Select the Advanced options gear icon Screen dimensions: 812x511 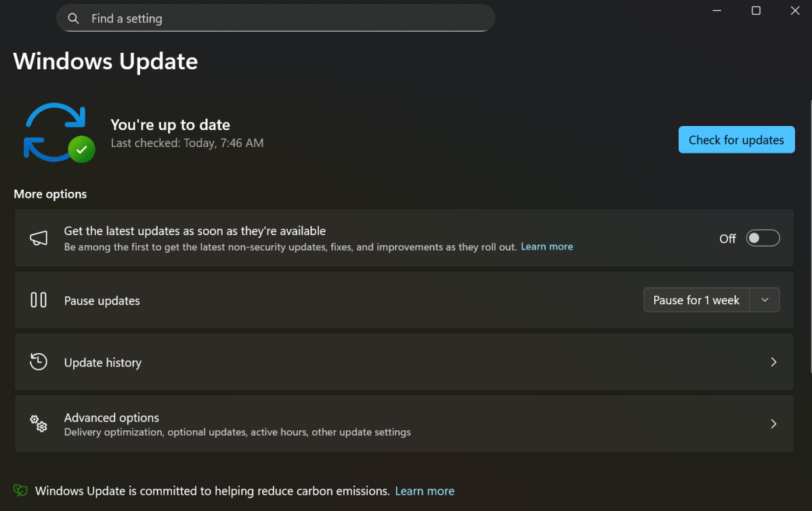coord(39,423)
